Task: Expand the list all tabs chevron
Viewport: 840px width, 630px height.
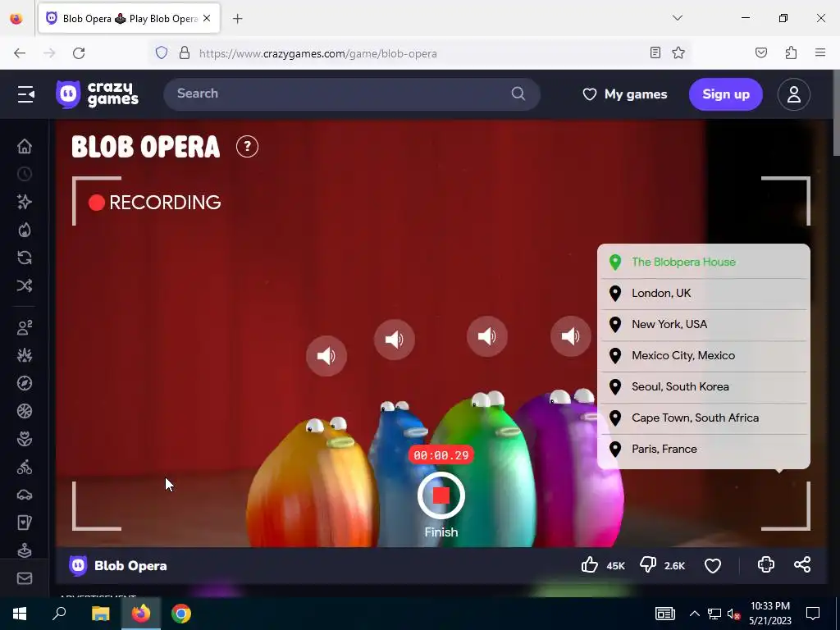Action: [677, 18]
